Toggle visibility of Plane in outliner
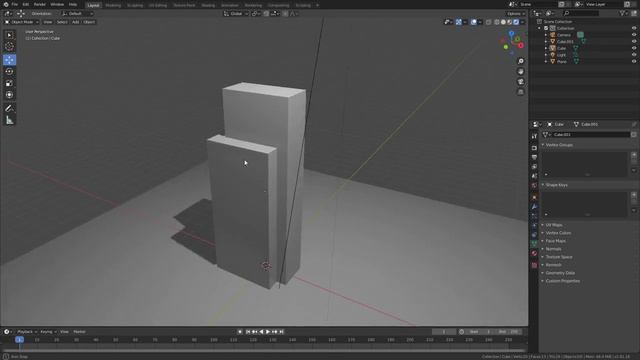The width and height of the screenshot is (640, 360). 634,62
